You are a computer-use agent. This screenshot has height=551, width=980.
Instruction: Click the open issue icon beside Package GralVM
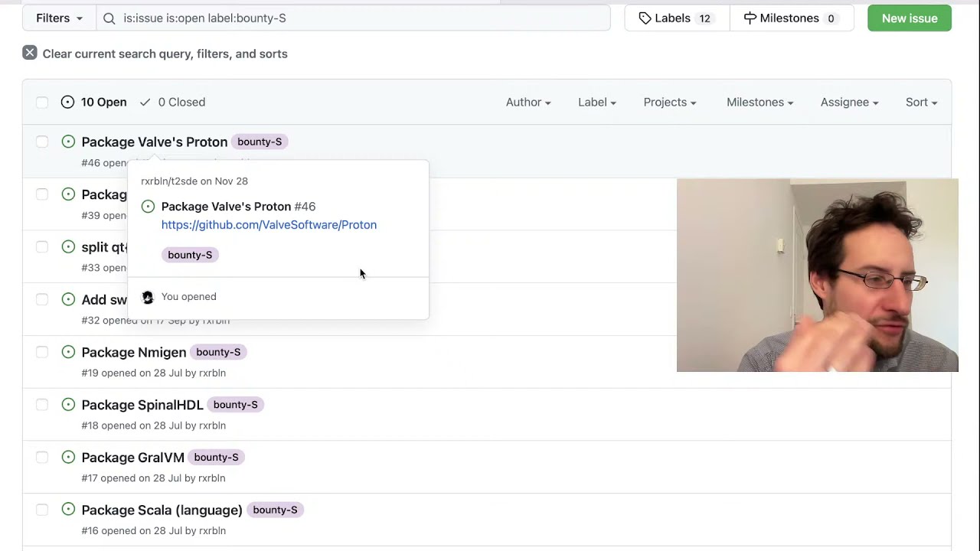(68, 457)
